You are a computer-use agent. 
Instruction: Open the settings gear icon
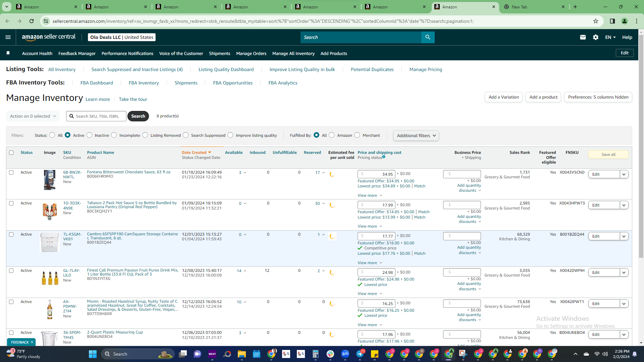click(x=596, y=37)
